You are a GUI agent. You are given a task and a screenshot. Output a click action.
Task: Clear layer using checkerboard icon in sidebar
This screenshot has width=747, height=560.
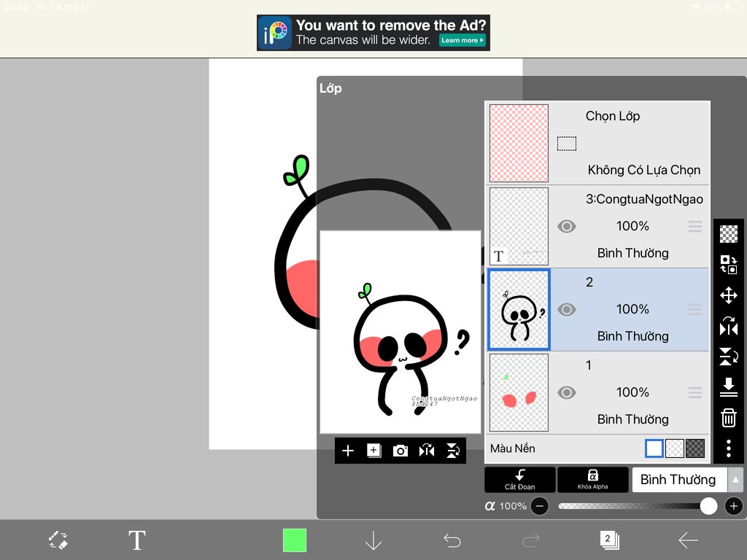tap(729, 234)
